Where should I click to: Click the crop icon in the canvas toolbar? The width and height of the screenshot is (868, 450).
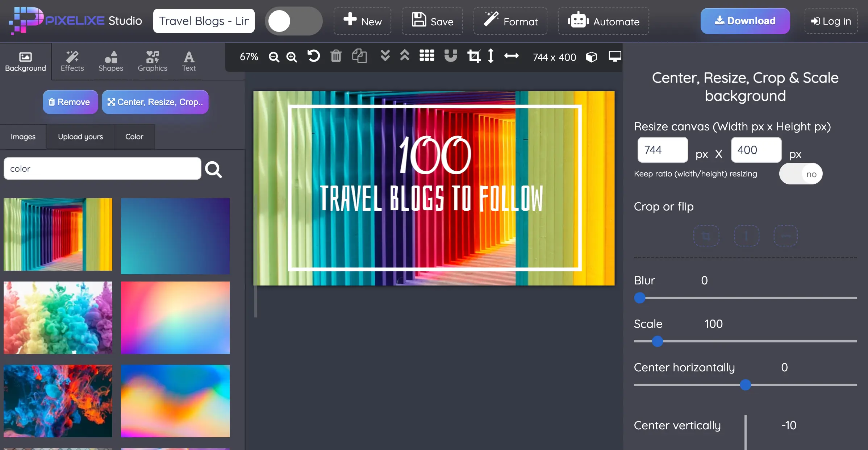475,56
